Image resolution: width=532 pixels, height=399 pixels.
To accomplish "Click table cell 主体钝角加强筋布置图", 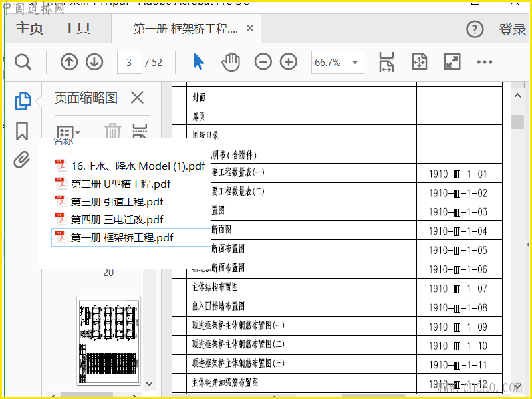I will (302, 383).
